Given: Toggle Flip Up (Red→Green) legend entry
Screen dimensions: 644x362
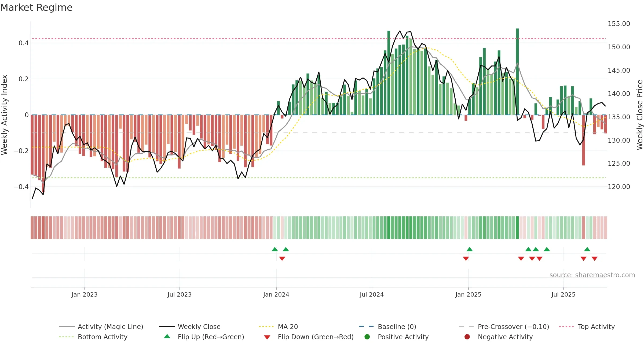Looking at the screenshot, I should [x=204, y=337].
